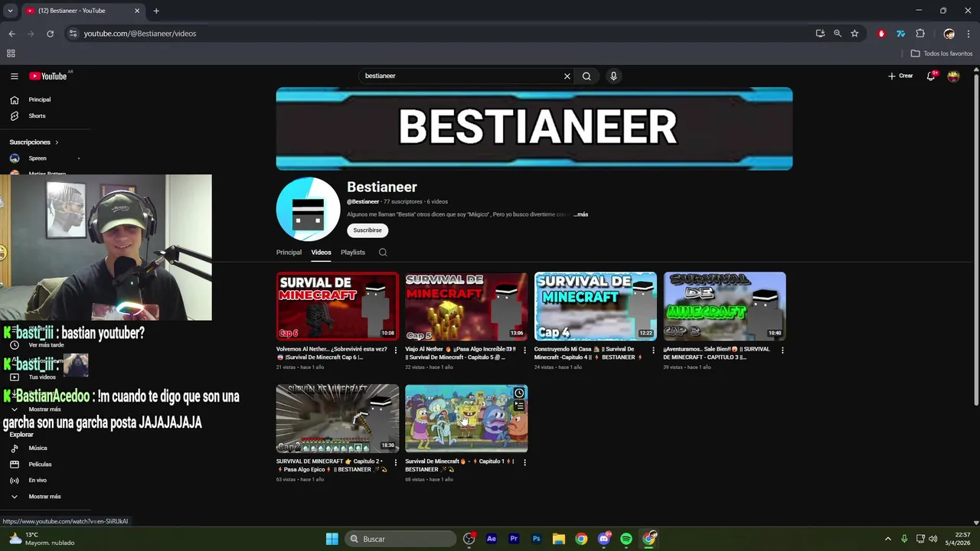Open the YouTube hamburger guide menu
The width and height of the screenshot is (980, 551).
click(x=14, y=76)
